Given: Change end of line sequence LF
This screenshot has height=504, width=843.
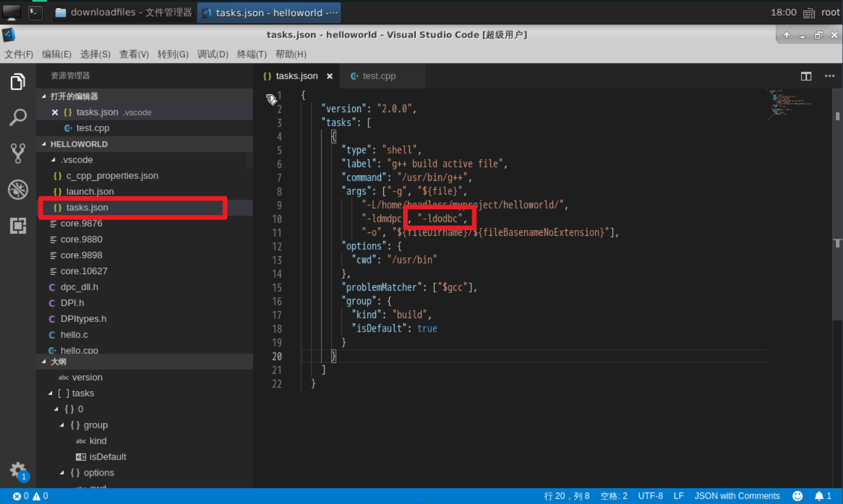Looking at the screenshot, I should (x=679, y=496).
